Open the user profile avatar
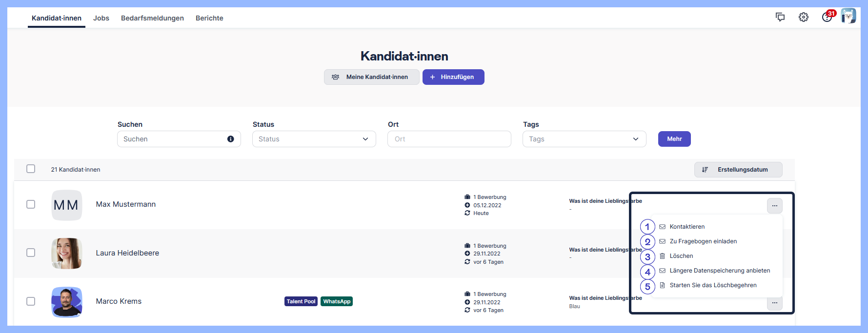Screen dimensions: 868x333 (x=848, y=16)
